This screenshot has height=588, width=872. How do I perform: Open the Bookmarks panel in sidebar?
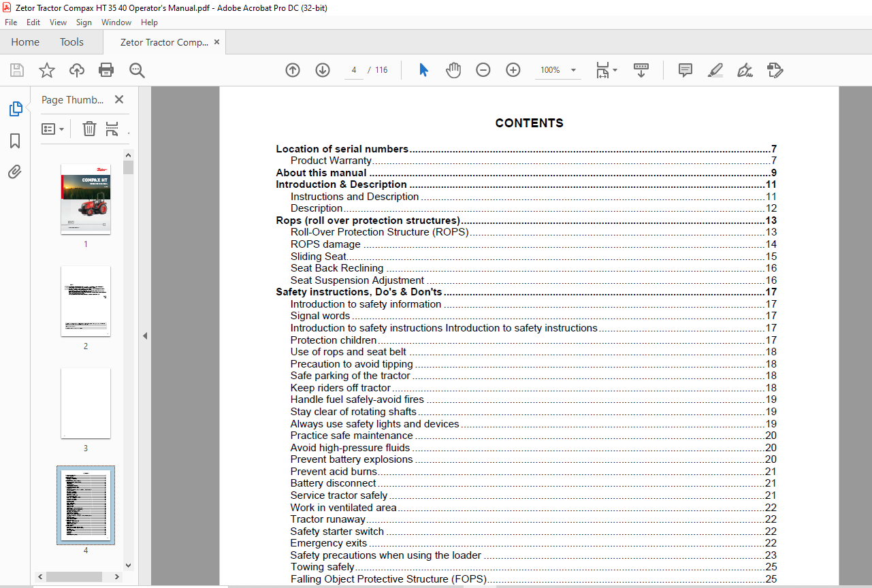(x=15, y=141)
